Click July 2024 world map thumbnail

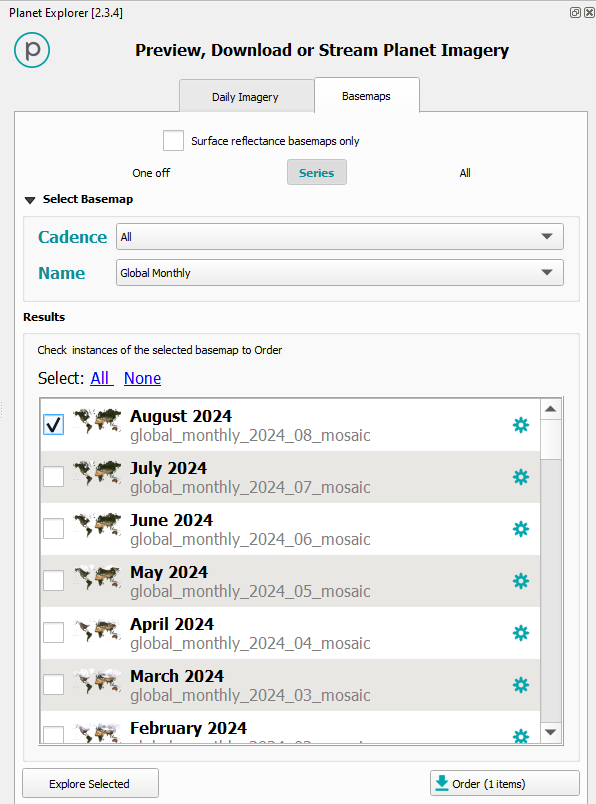click(x=97, y=473)
